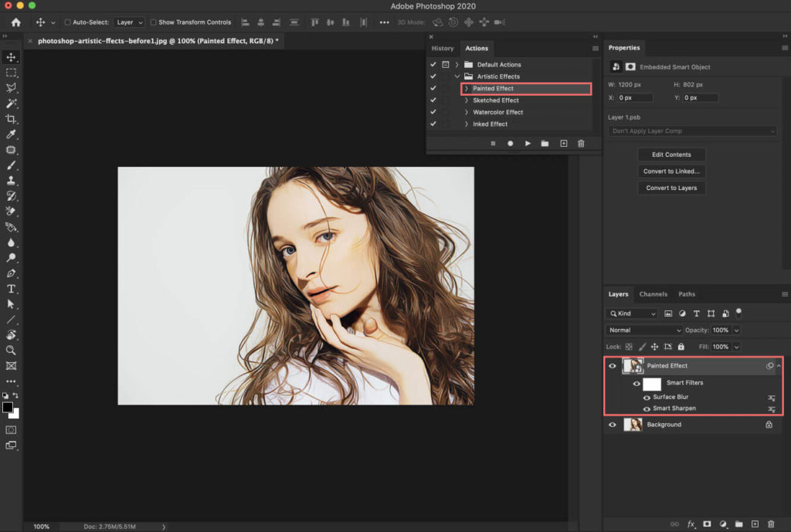Choose the Clone Stamp tool
This screenshot has height=532, width=791.
point(11,181)
